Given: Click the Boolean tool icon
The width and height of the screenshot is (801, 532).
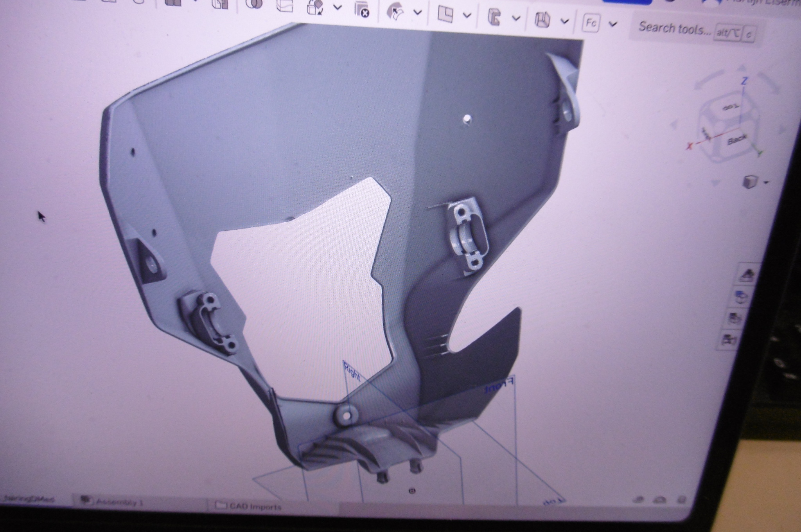Looking at the screenshot, I should [254, 5].
